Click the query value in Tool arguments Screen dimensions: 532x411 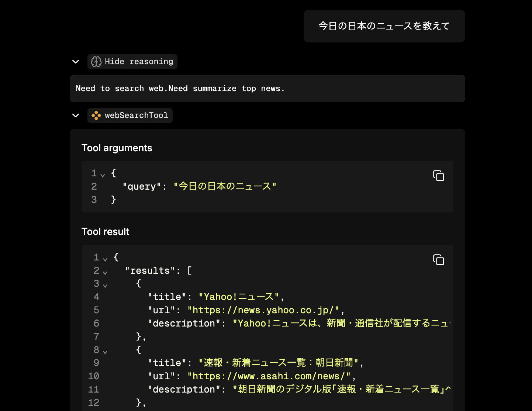225,186
